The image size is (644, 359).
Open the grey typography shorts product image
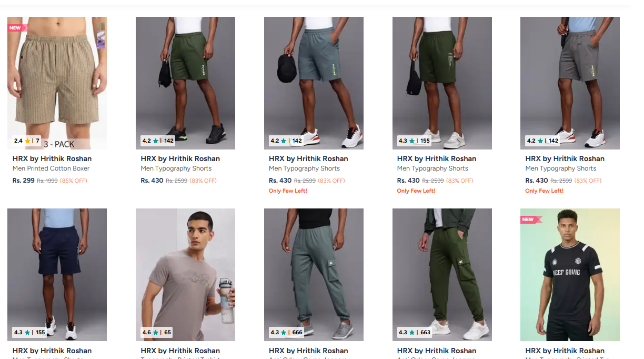click(x=570, y=83)
